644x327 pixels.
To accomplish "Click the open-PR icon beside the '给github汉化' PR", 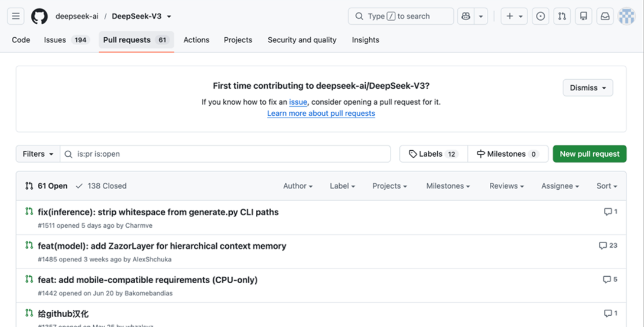I will (x=29, y=313).
